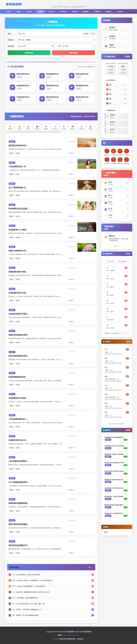Open the 出生日期 date picker field

coord(36,46)
